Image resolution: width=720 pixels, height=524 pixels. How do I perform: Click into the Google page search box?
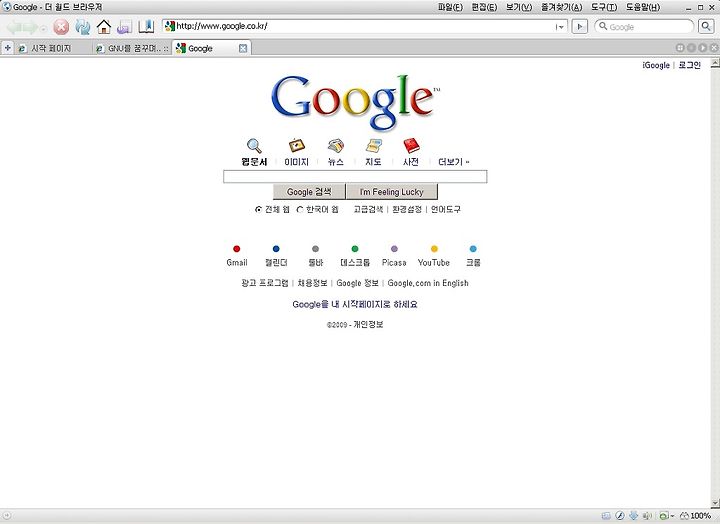[355, 177]
